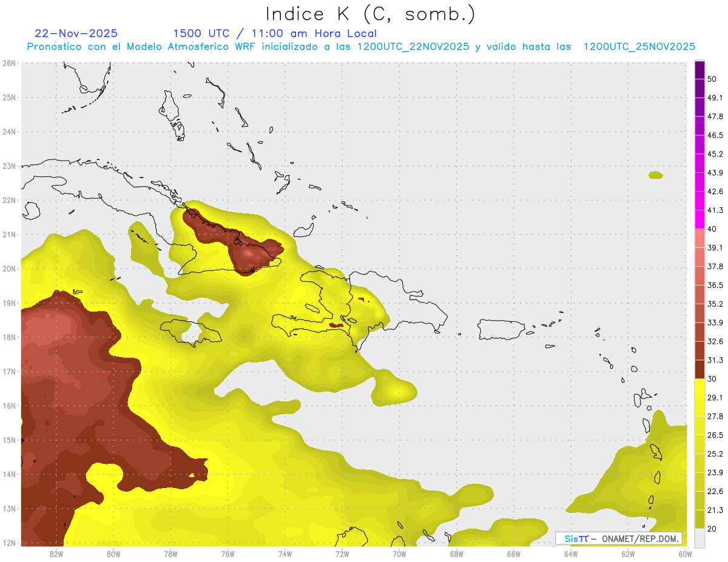
Task: Click the colorbar value "21.3"
Action: point(715,510)
